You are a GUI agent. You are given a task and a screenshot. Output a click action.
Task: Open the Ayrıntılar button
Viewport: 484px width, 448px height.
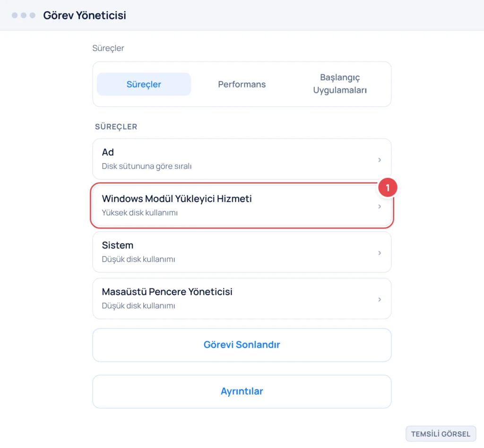[242, 391]
